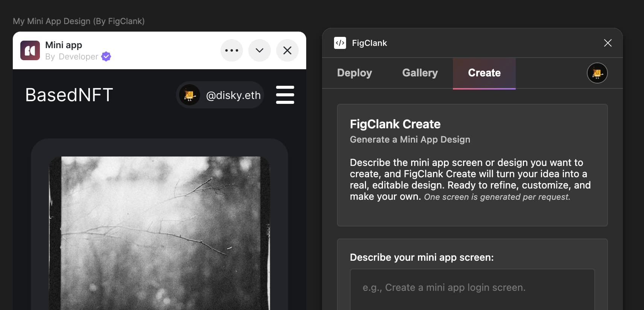The height and width of the screenshot is (310, 644).
Task: Open the user avatar in the FigClank tab bar
Action: [x=597, y=73]
